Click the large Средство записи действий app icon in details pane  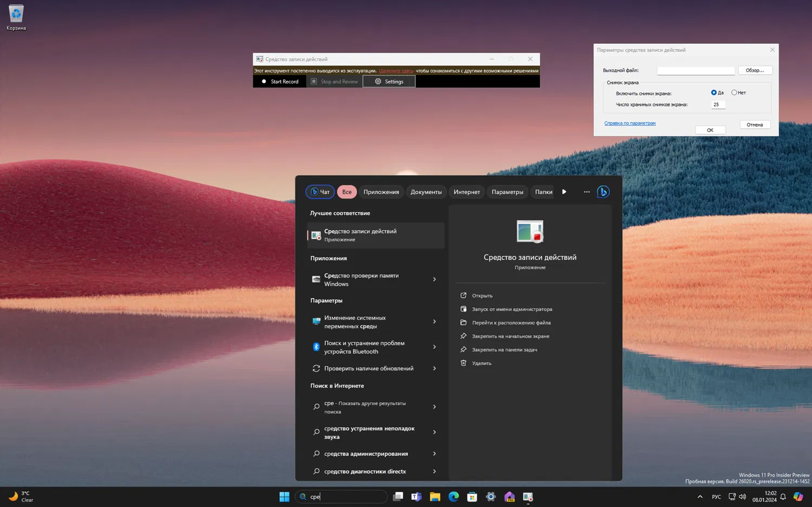(530, 232)
